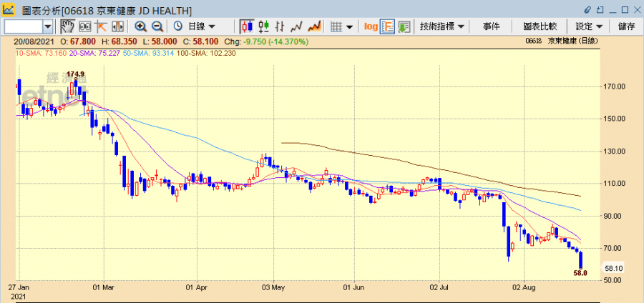Image resolution: width=644 pixels, height=303 pixels.
Task: Switch to the line chart style
Action: [x=297, y=26]
